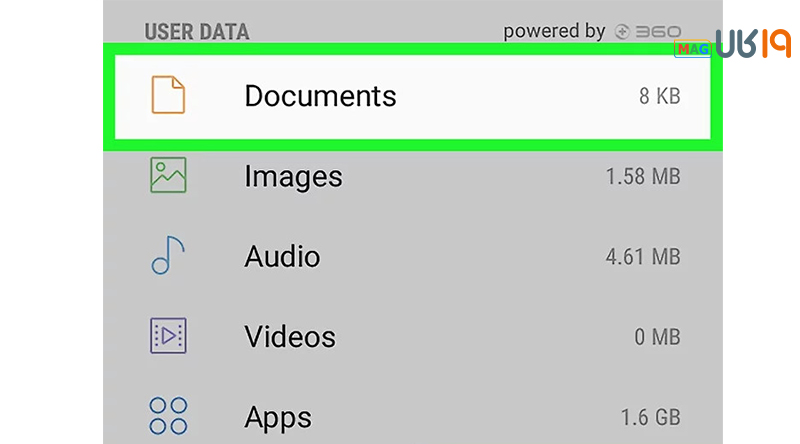This screenshot has width=800, height=444.
Task: Tap the 4.61 MB Audio size
Action: pos(643,257)
